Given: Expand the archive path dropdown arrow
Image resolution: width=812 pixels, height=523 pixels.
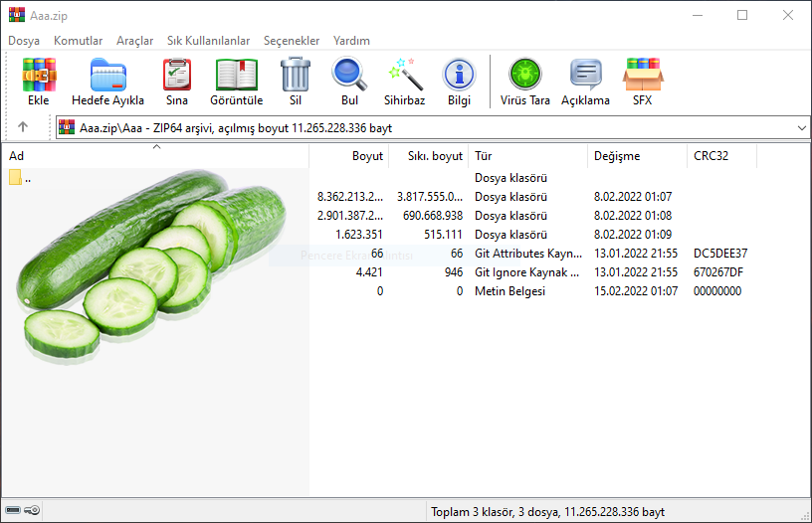Looking at the screenshot, I should [x=801, y=128].
